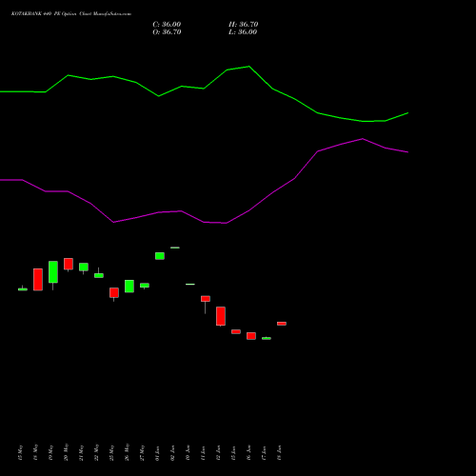Click the '18 Jun' date axis label

[279, 453]
